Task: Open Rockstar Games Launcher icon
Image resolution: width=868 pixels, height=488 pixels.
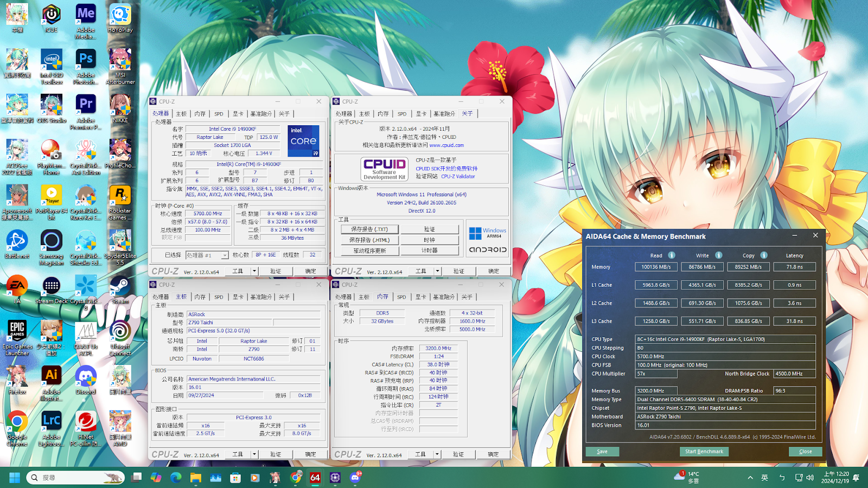Action: point(120,202)
